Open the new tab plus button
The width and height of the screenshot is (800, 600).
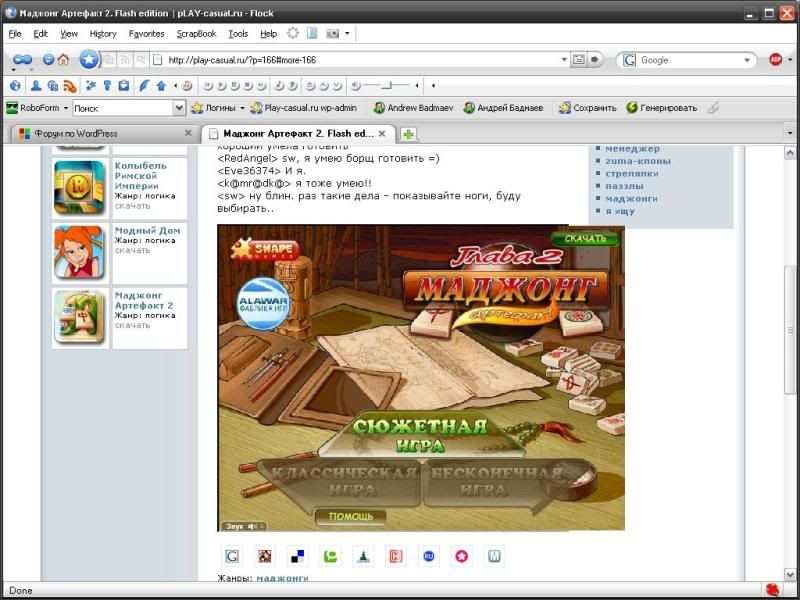[x=409, y=134]
